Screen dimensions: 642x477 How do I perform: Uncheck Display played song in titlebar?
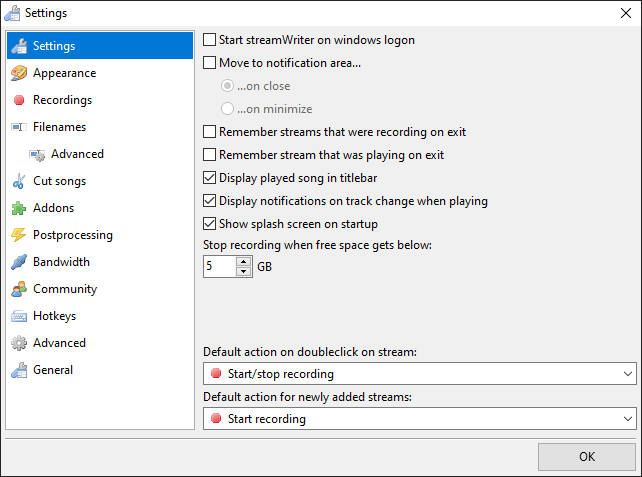pyautogui.click(x=209, y=178)
